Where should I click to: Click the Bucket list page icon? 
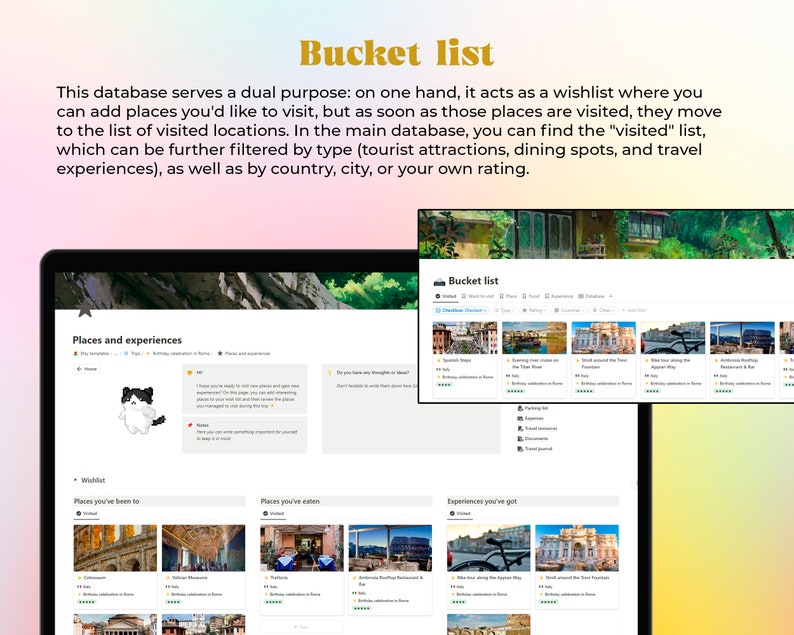(x=439, y=281)
